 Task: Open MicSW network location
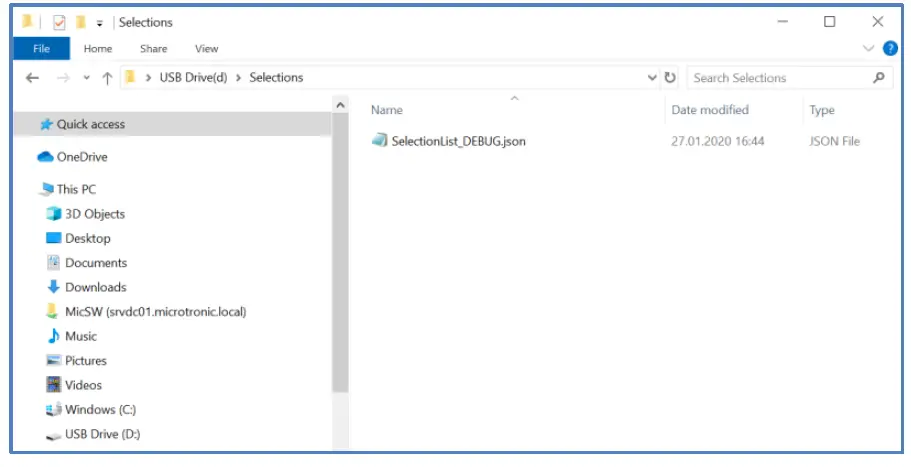click(x=146, y=312)
